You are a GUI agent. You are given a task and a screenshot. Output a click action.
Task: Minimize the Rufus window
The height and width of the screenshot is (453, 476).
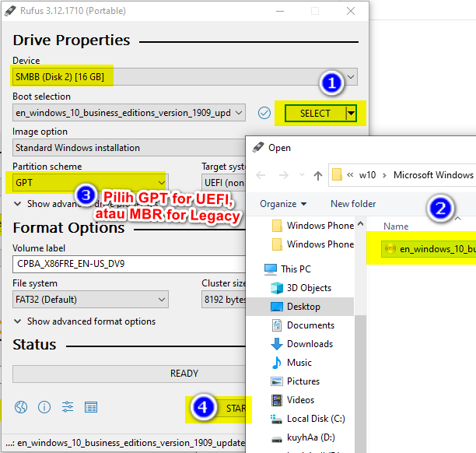[279, 11]
